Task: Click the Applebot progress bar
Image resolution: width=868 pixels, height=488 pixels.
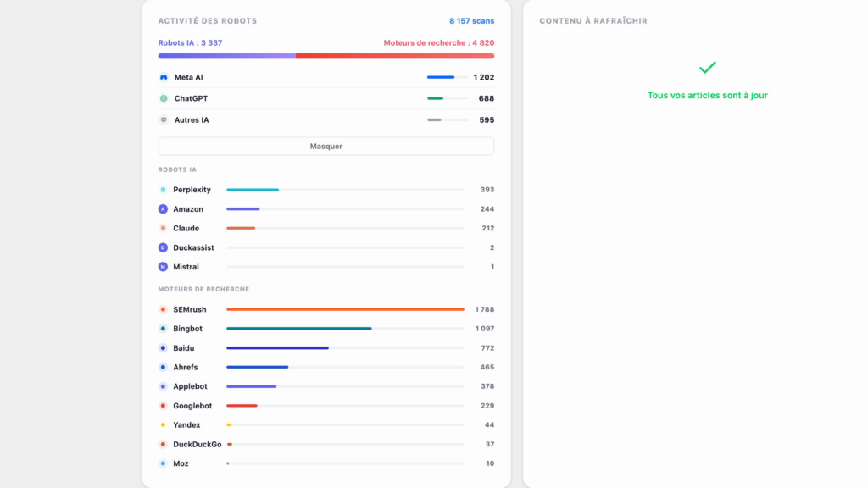Action: (x=346, y=386)
